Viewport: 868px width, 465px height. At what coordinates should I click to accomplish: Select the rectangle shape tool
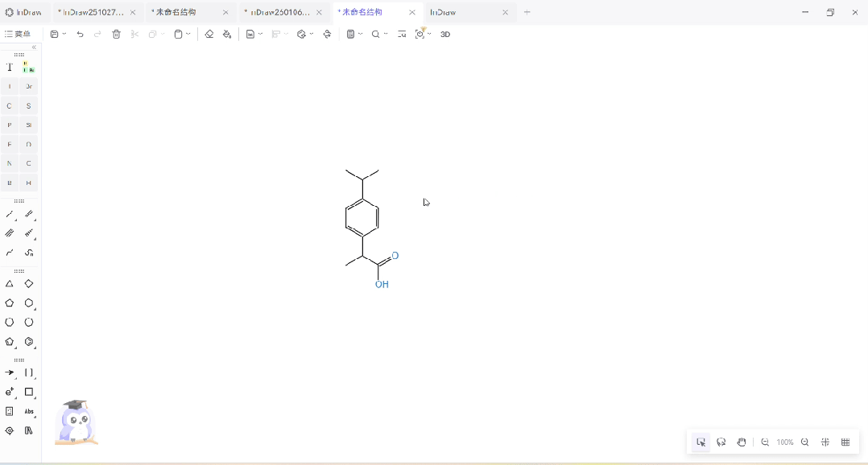point(29,392)
